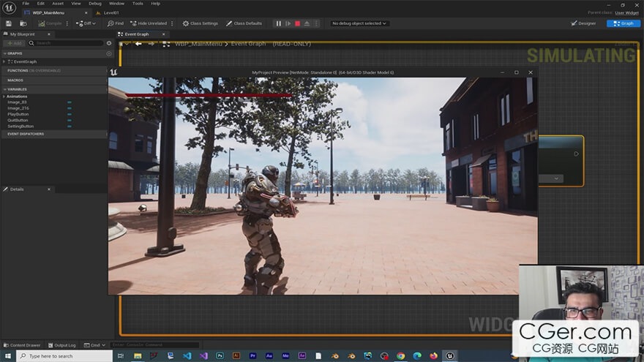Click the Compile button
Viewport: 644px width, 362px height.
50,23
